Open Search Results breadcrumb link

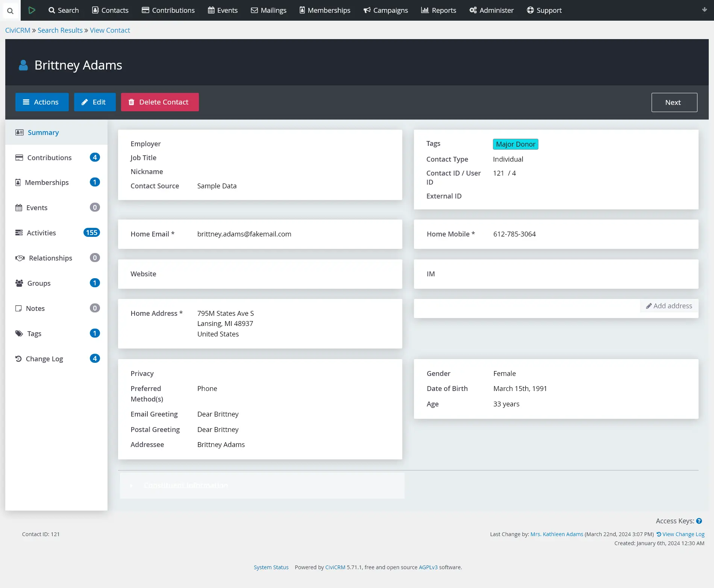click(60, 30)
